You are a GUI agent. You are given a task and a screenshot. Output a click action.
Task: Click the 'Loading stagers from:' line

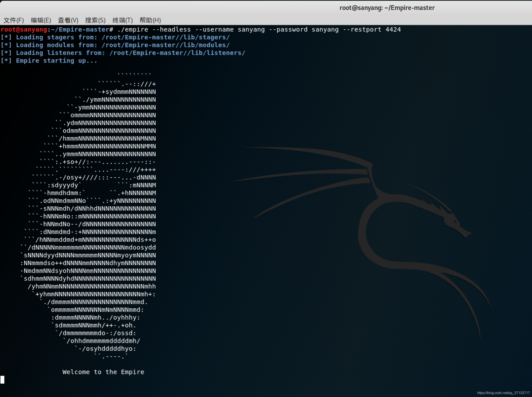(115, 37)
